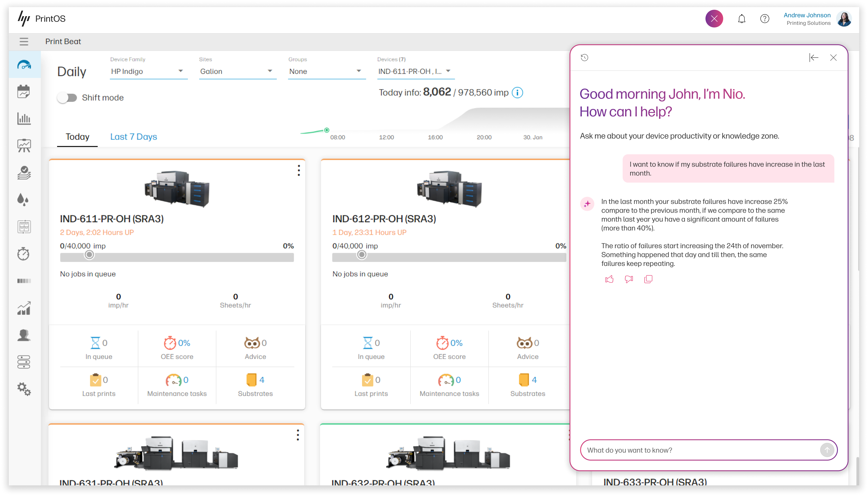Open IND-611-PR-OH card options menu
Screen dimensions: 868x496
point(299,170)
